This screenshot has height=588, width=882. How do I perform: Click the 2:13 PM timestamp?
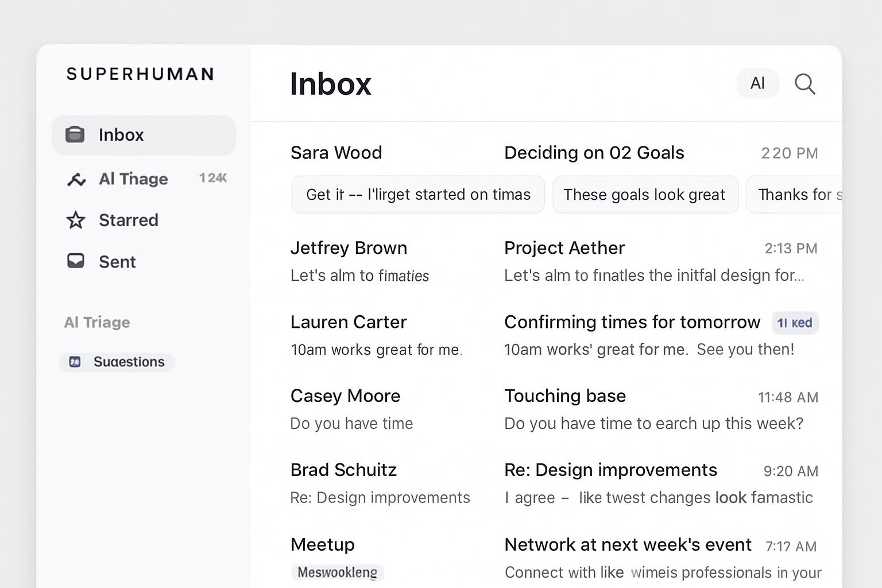tap(791, 248)
